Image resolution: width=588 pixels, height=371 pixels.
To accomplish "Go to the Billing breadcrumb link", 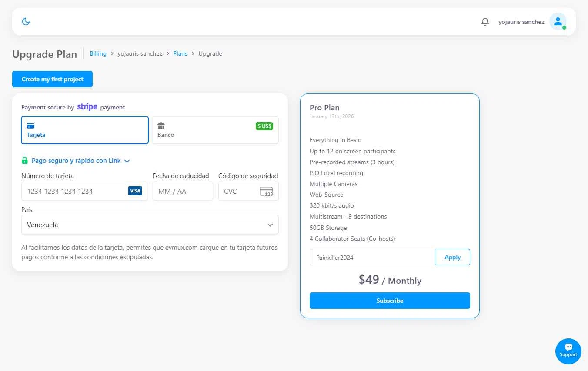I will pos(98,53).
